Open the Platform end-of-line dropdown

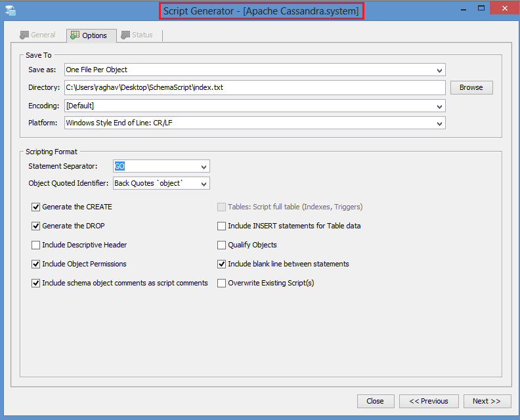[x=255, y=123]
